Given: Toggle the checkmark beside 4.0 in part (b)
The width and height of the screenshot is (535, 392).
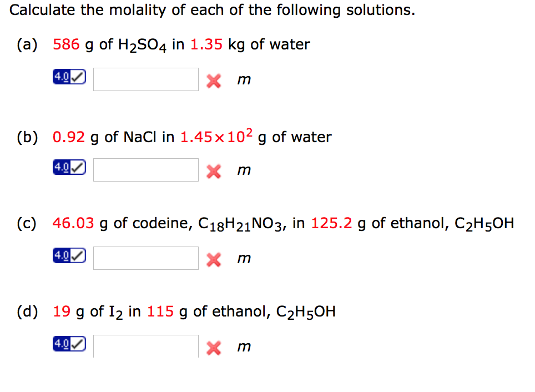Looking at the screenshot, I should 77,167.
